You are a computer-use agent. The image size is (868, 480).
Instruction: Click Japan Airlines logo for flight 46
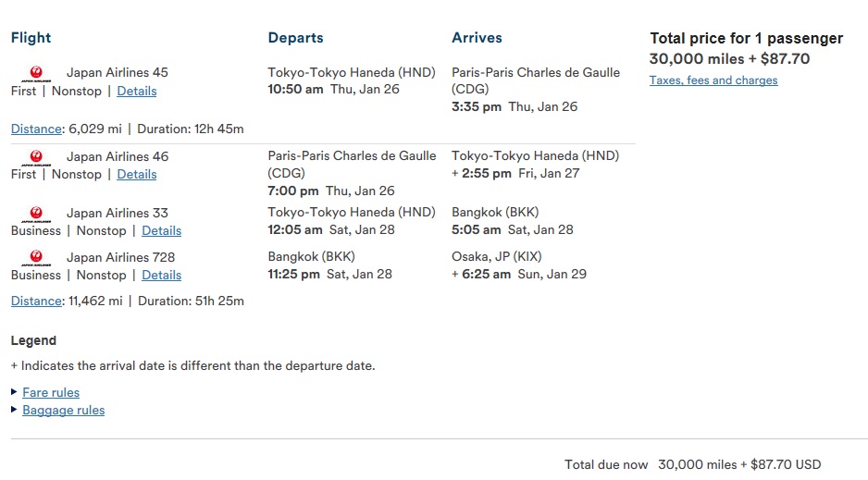point(36,157)
